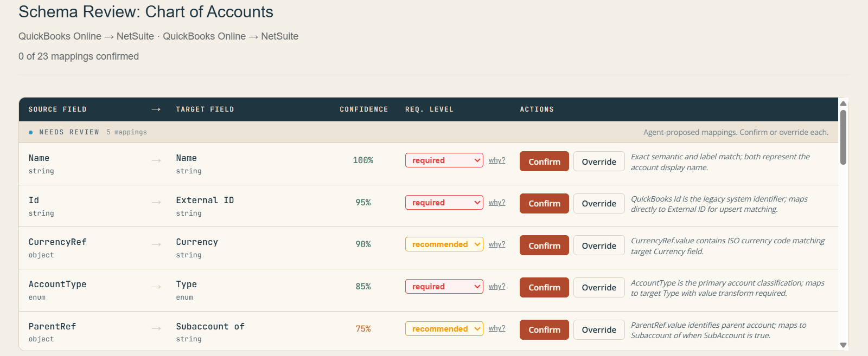The image size is (868, 356).
Task: Select the 75% confidence value
Action: (x=363, y=329)
